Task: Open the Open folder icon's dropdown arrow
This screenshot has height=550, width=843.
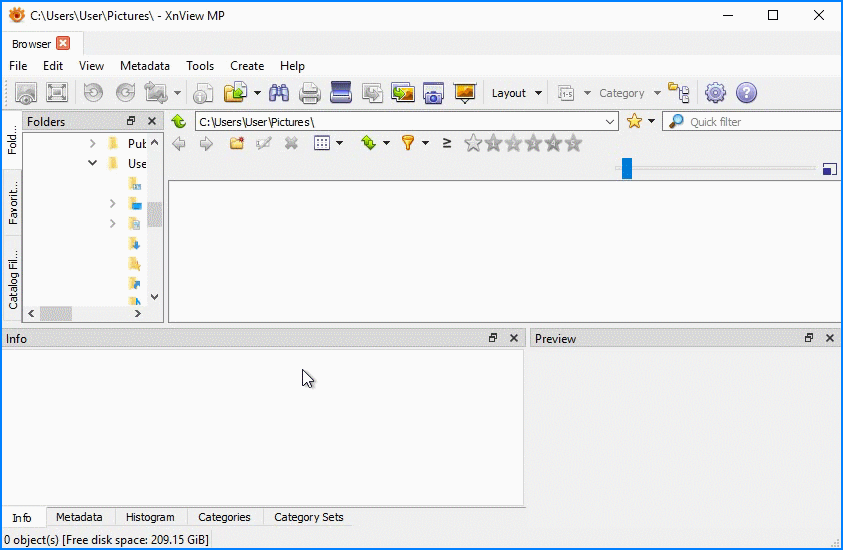Action: (257, 93)
